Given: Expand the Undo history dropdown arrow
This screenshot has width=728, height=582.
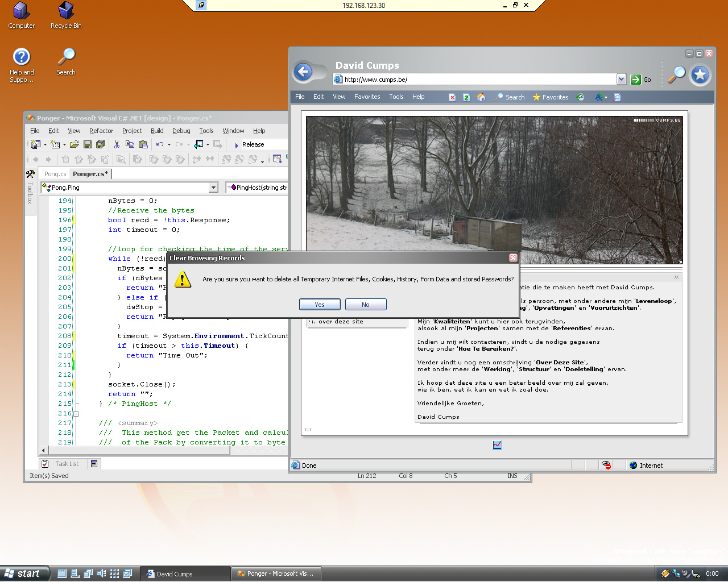Looking at the screenshot, I should point(169,144).
